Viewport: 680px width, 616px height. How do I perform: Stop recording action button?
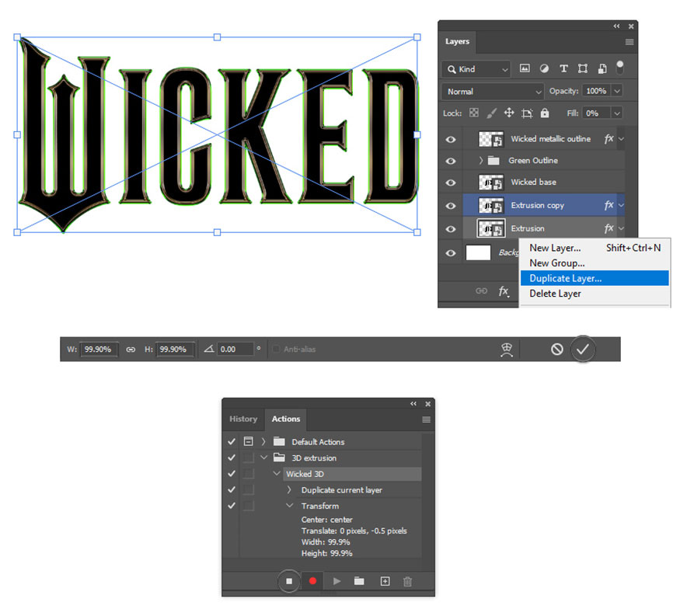pyautogui.click(x=289, y=581)
